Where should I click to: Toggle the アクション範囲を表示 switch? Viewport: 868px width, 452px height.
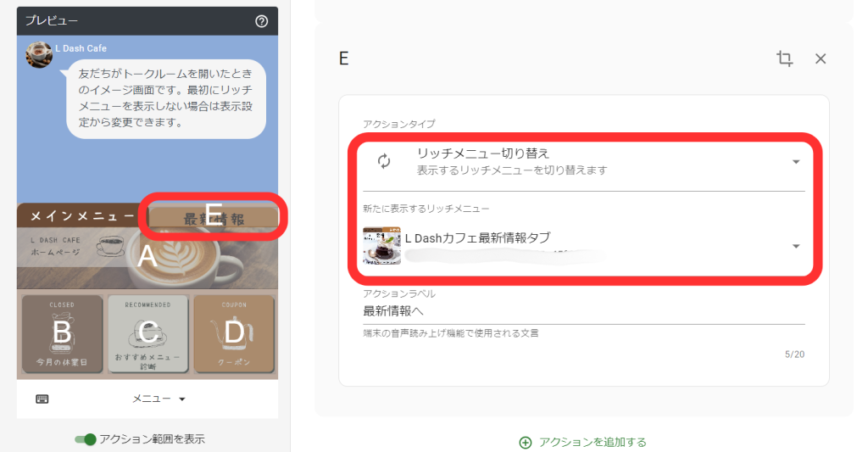pos(86,439)
